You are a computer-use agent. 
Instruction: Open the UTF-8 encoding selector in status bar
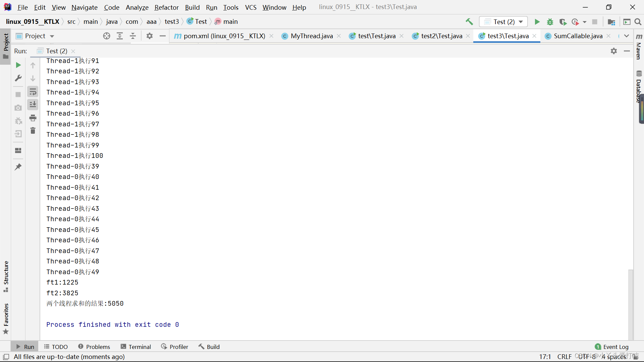click(x=587, y=357)
